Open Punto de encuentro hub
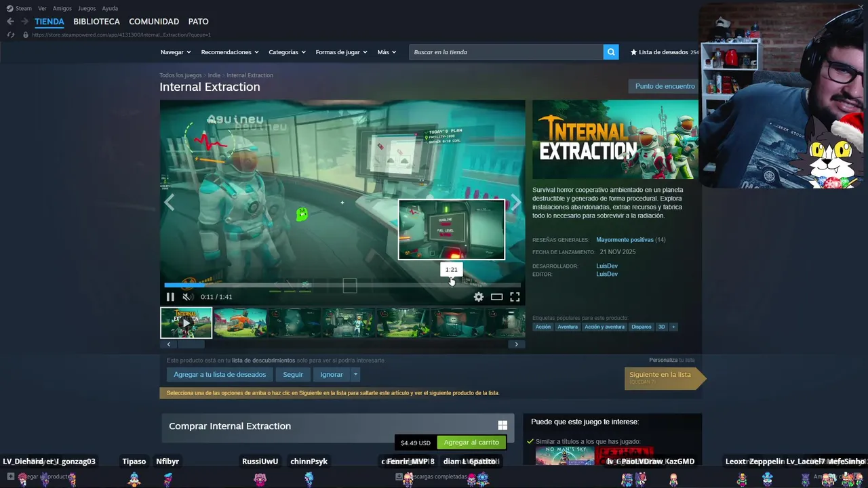868x488 pixels. pos(665,86)
